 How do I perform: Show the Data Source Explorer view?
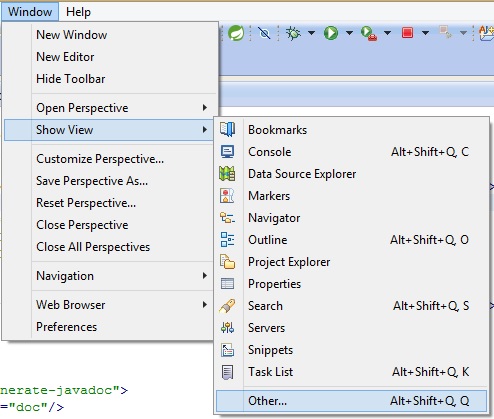point(351,174)
